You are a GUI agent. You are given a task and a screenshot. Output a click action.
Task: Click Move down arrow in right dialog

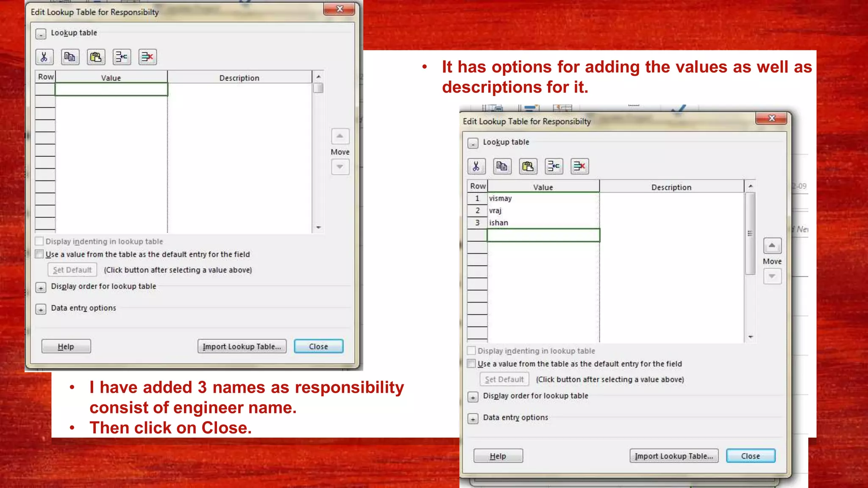(772, 276)
